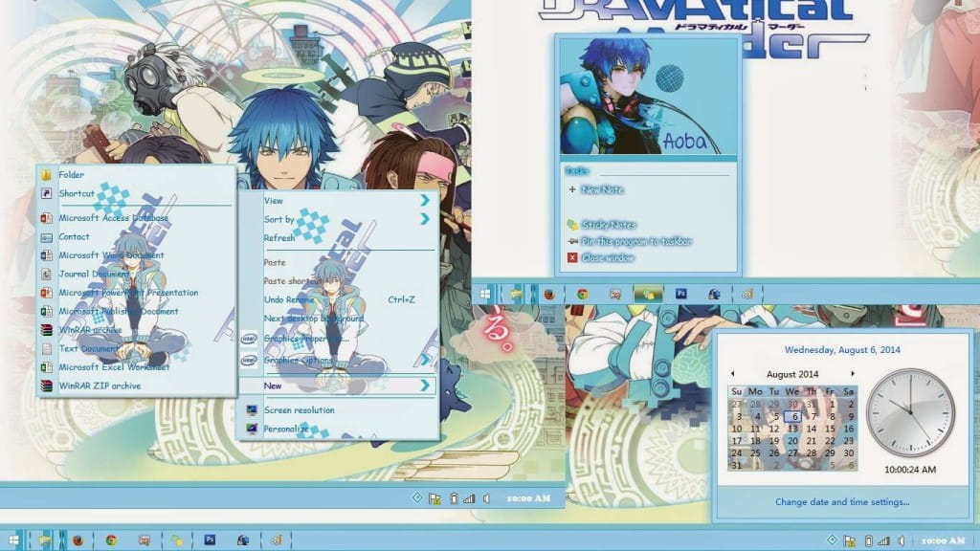Create a New Note from the jump list
Image resolution: width=980 pixels, height=551 pixels.
coord(600,190)
